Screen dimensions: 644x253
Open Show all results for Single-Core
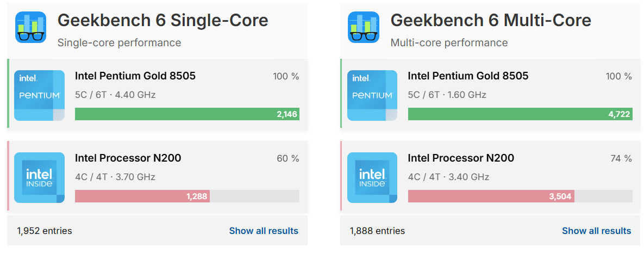tap(264, 231)
